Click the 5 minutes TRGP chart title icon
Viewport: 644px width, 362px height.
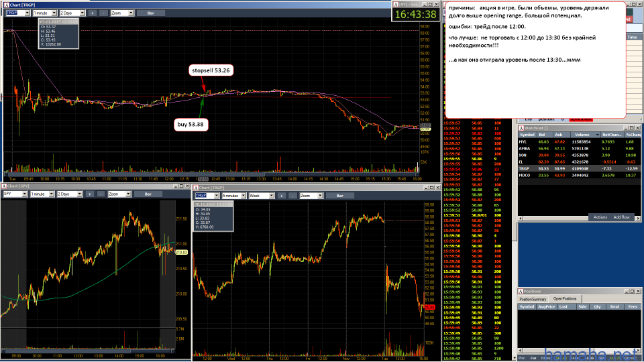pos(196,188)
